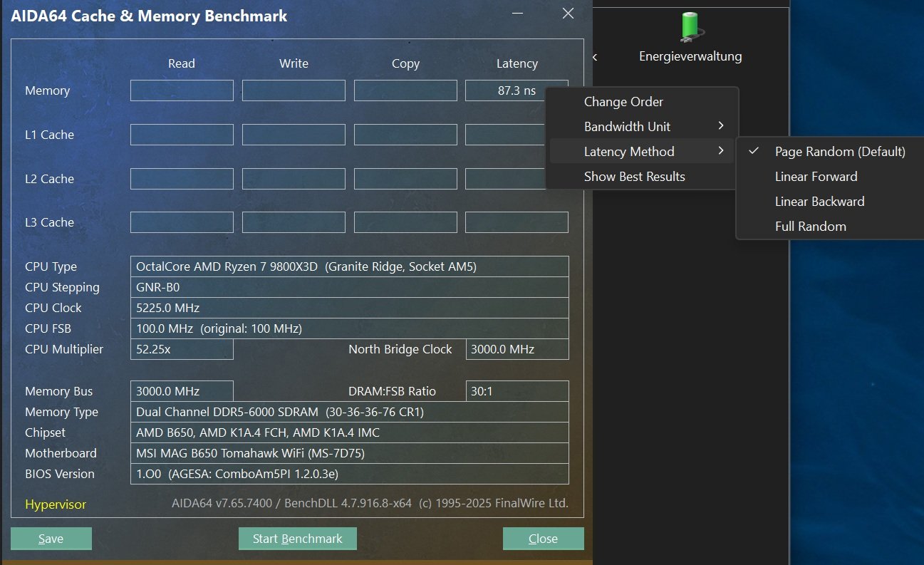Click the AIDA64 Cache & Memory Benchmark title
Viewport: 924px width, 565px height.
[x=149, y=16]
